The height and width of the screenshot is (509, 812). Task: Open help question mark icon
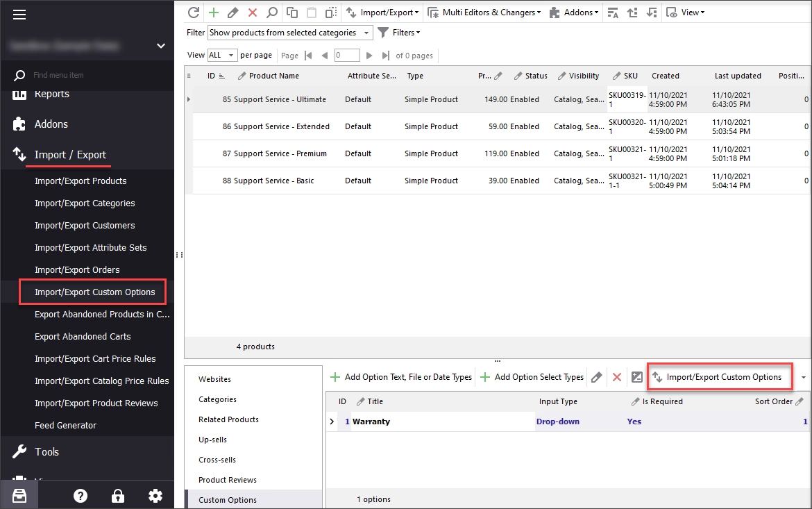click(x=81, y=496)
